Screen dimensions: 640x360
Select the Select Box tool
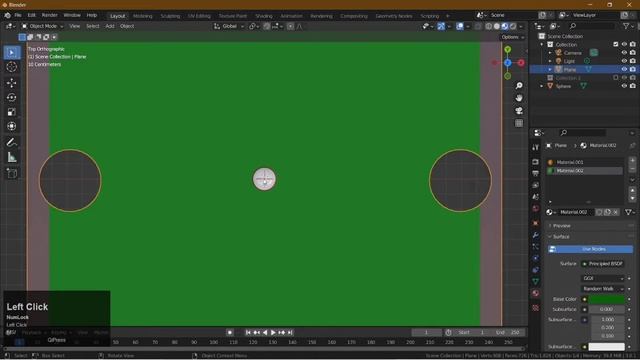click(12, 53)
